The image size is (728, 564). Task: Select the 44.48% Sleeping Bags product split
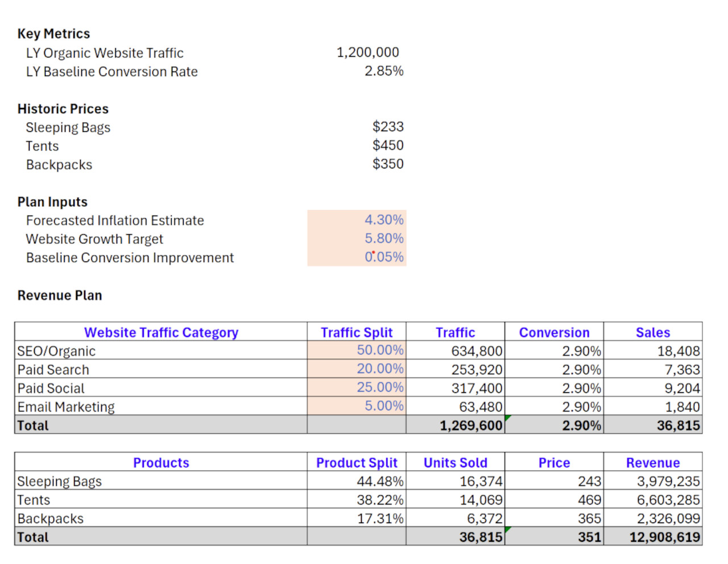click(x=357, y=480)
